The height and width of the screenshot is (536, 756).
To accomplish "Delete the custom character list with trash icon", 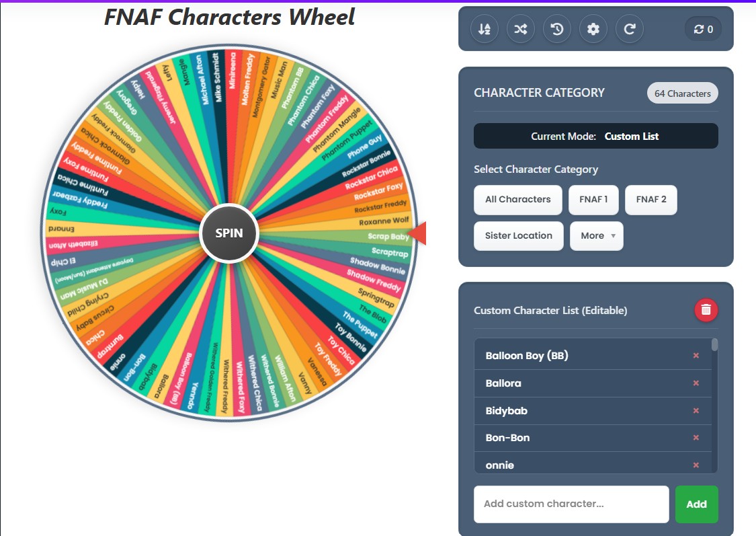I will pyautogui.click(x=706, y=310).
